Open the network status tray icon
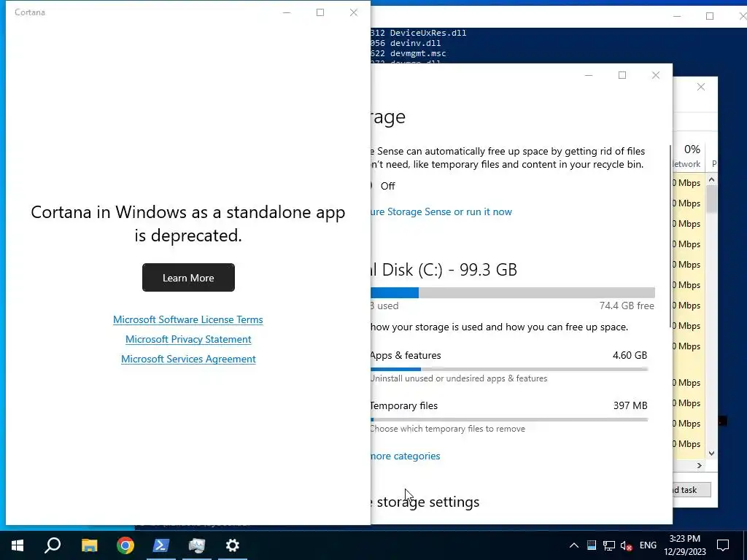The height and width of the screenshot is (560, 747). [x=609, y=545]
